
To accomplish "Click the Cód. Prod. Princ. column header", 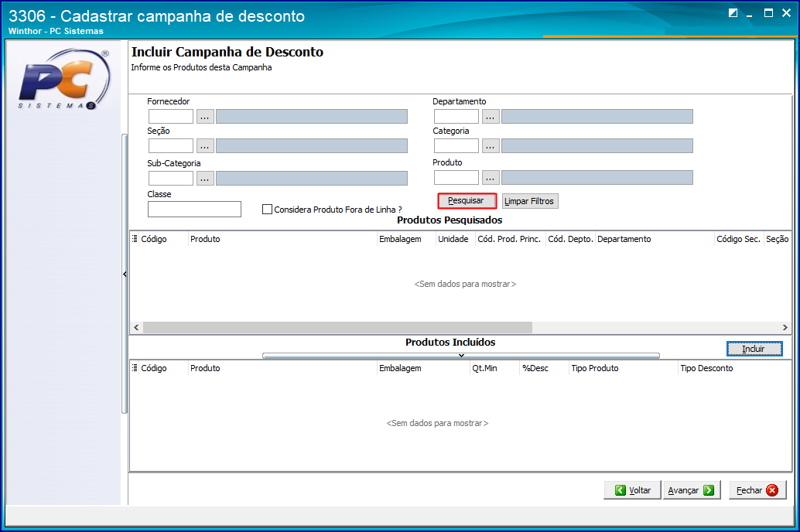I will tap(509, 239).
